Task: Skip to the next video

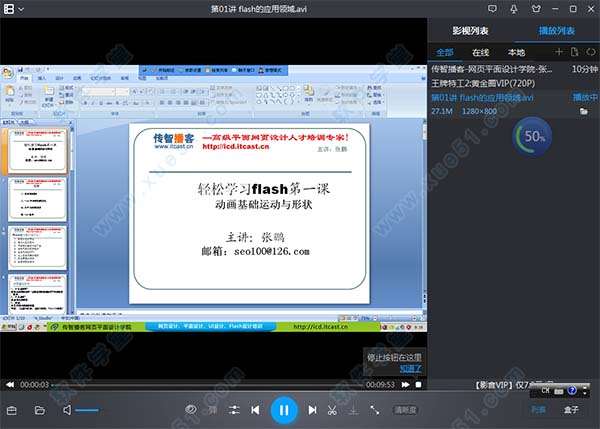Action: [x=312, y=410]
